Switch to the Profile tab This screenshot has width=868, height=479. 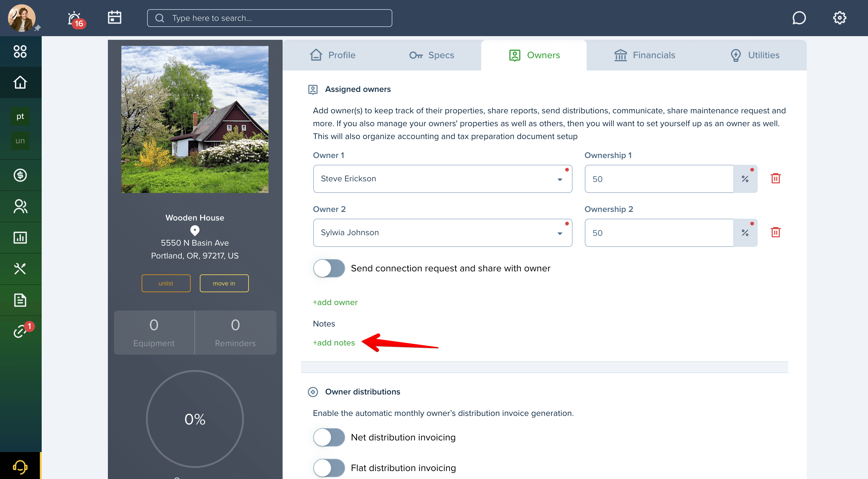click(332, 55)
